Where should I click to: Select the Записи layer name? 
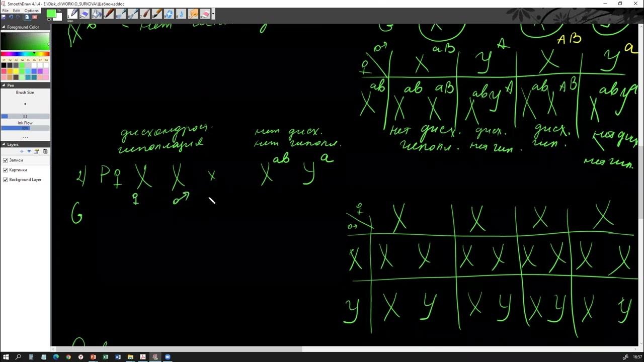pyautogui.click(x=16, y=160)
